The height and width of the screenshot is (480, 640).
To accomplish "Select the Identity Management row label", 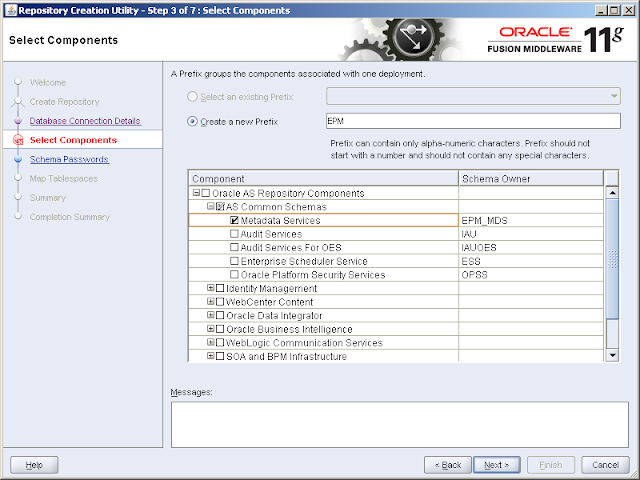I will coord(271,288).
